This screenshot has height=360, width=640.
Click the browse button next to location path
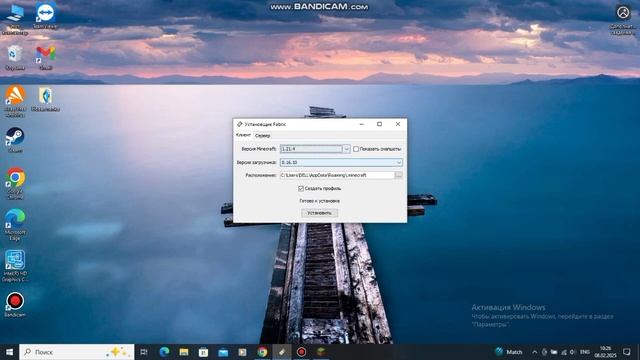pyautogui.click(x=398, y=175)
